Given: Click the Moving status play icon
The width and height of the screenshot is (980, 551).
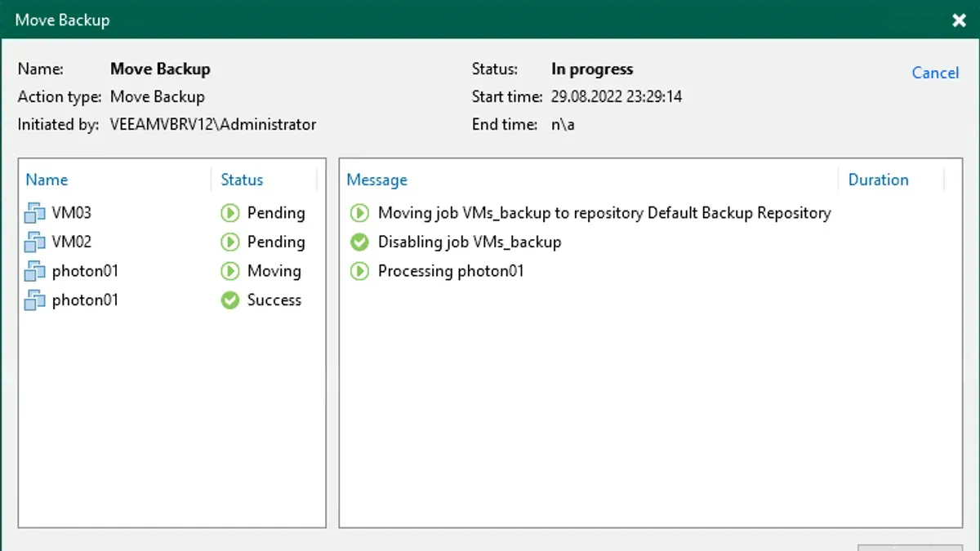Looking at the screenshot, I should (229, 272).
